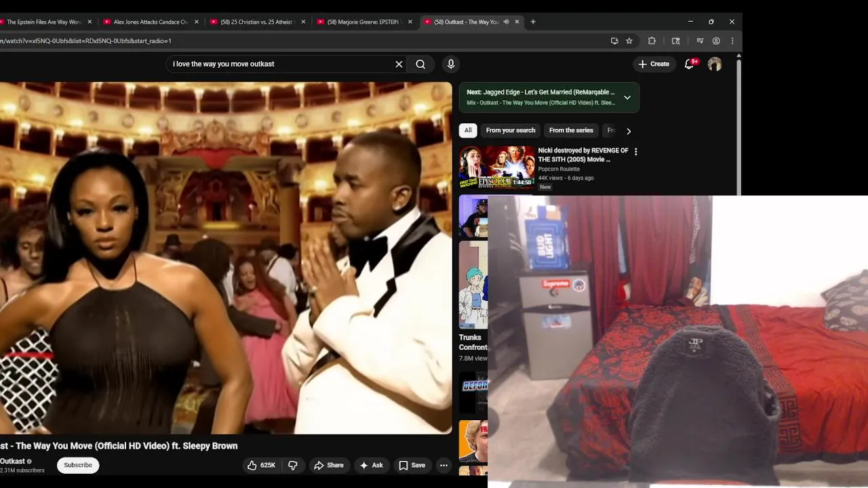The height and width of the screenshot is (488, 868).
Task: Start voice search with microphone
Action: tap(451, 64)
